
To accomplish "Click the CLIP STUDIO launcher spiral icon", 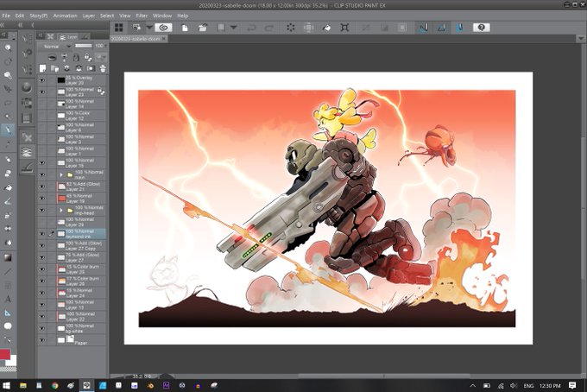I will 163,28.
